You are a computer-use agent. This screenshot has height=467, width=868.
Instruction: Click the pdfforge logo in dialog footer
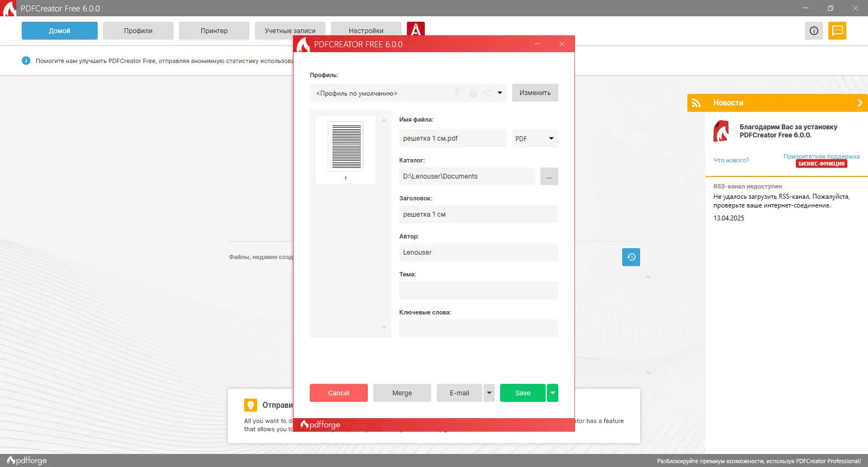coord(321,425)
